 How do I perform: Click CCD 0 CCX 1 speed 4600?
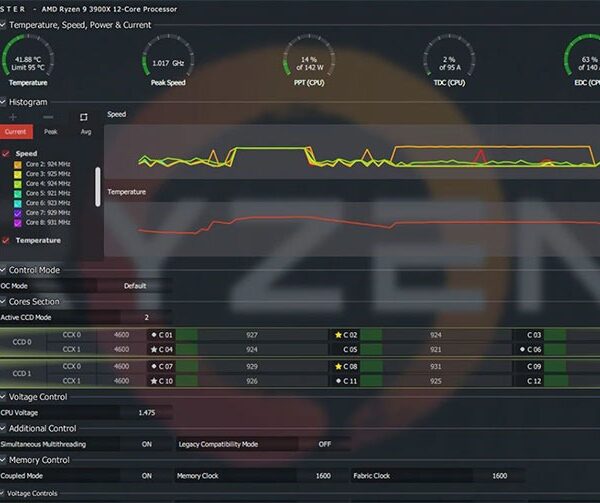[x=121, y=349]
